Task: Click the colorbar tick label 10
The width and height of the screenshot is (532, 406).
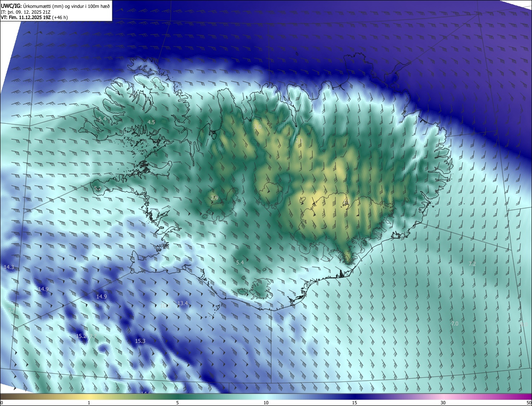Action: 266,403
